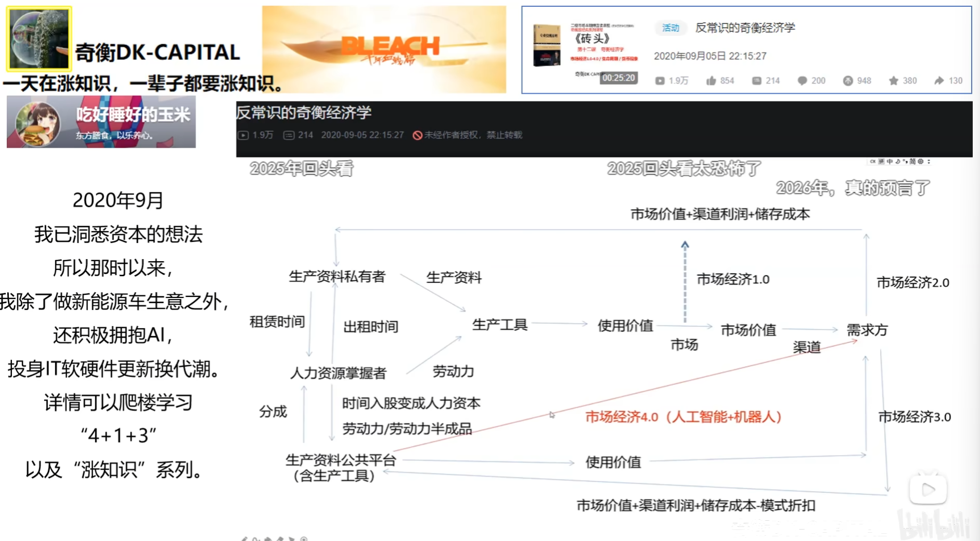Click the 人力资源掌握者 node
980x541 pixels.
pos(338,373)
